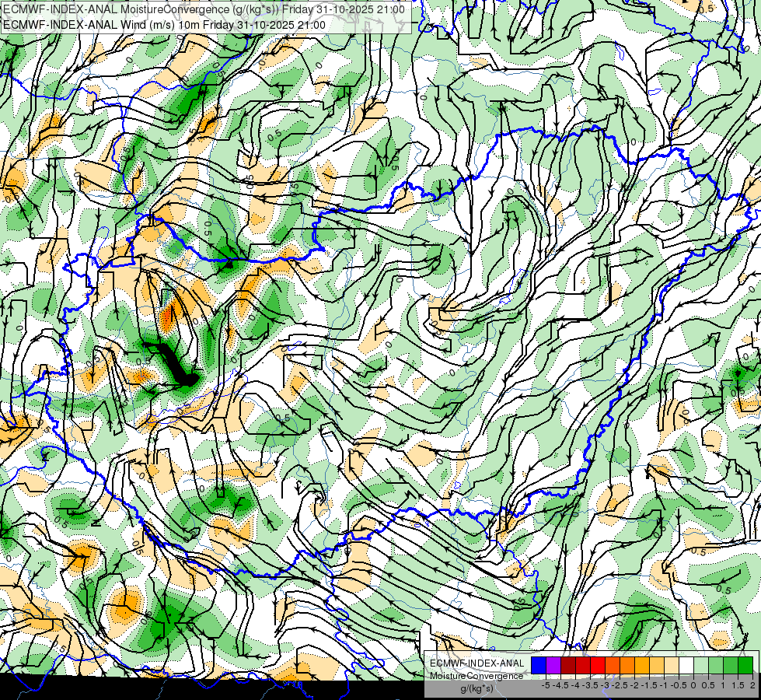761x700 pixels.
Task: Click the white legend swatch between -0.5 and 0
Action: coord(686,665)
